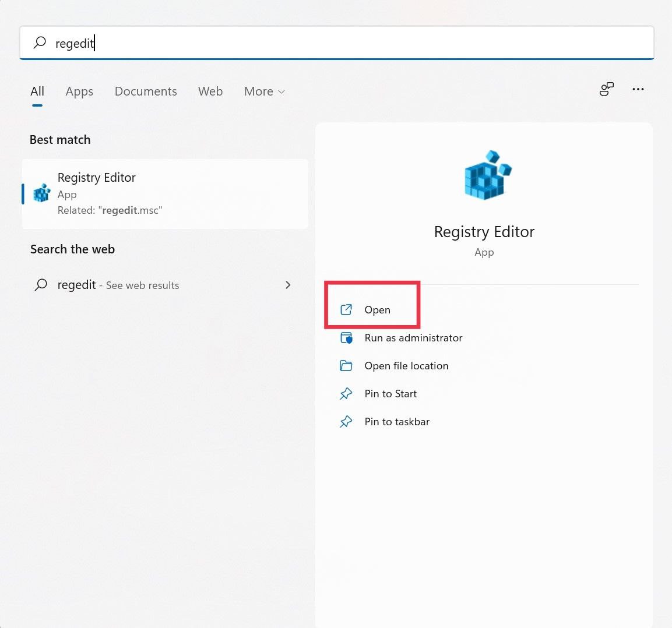The height and width of the screenshot is (628, 672).
Task: Click the Pin to taskbar pin icon
Action: point(346,422)
